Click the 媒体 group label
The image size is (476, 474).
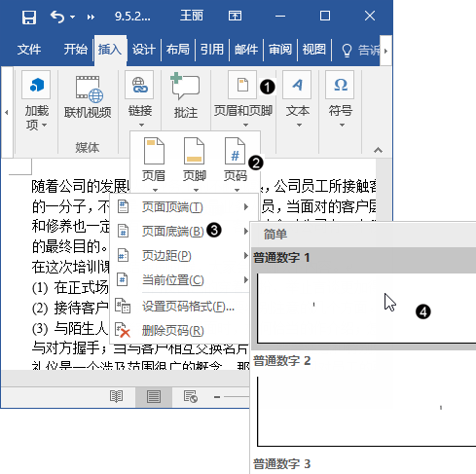pyautogui.click(x=88, y=148)
